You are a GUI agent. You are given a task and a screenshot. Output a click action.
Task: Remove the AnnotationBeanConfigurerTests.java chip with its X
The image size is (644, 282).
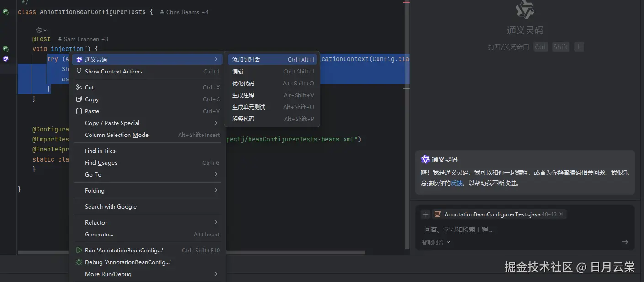pos(561,214)
